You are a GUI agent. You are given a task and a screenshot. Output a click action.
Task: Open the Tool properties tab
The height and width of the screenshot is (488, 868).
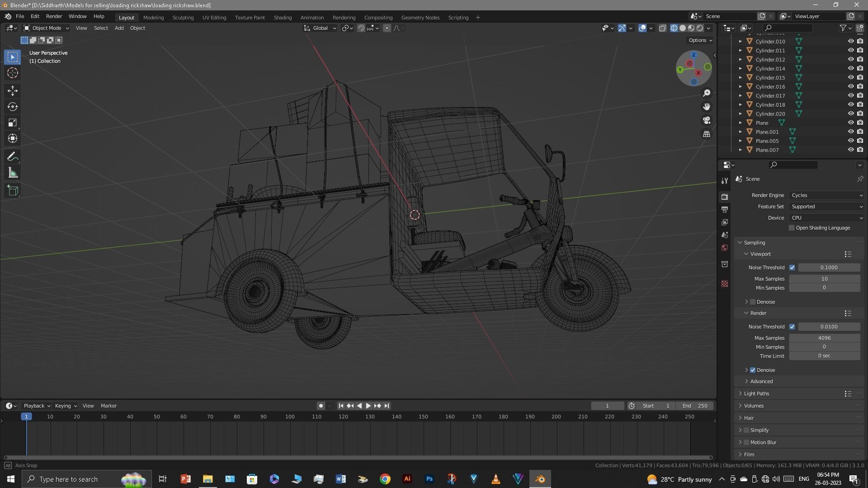coord(725,181)
